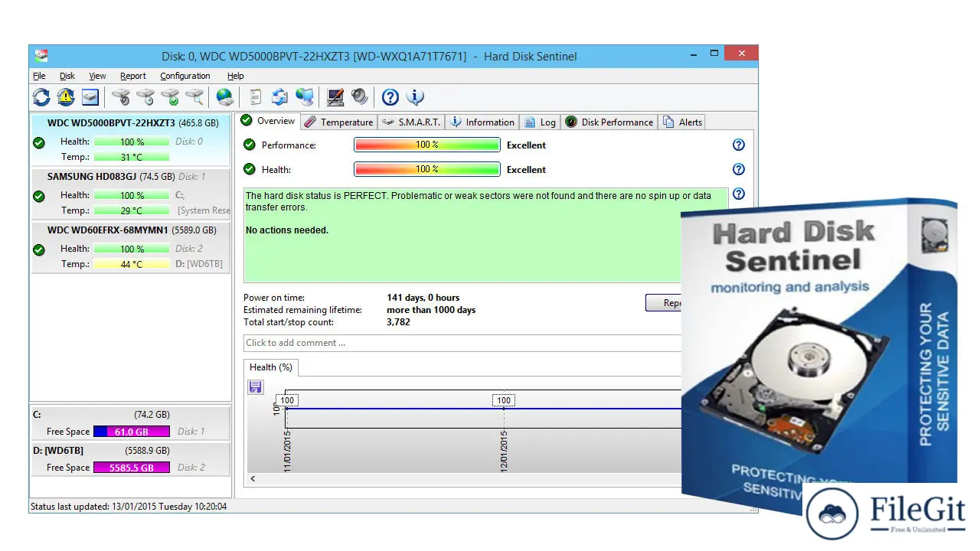Click the blue question mark Help toolbar icon

[x=390, y=97]
